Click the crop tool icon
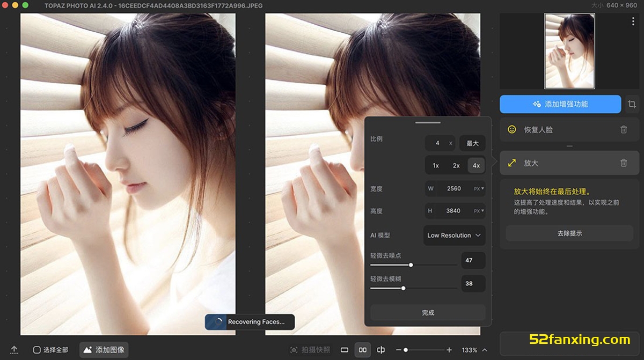Image resolution: width=644 pixels, height=360 pixels. pyautogui.click(x=632, y=104)
